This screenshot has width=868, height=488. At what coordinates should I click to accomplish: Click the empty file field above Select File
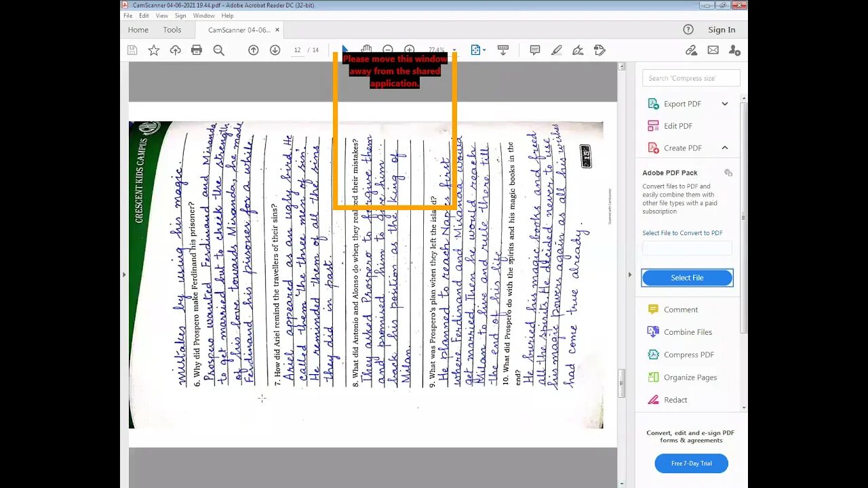(687, 248)
